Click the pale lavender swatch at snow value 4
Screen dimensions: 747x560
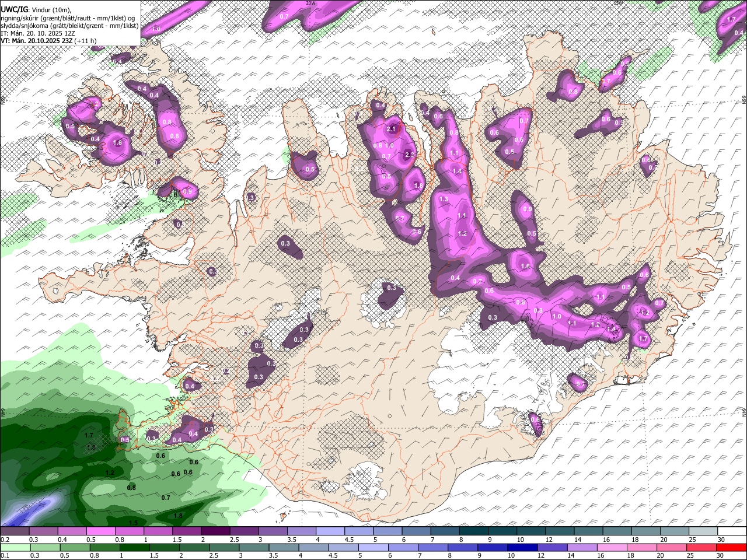330,531
